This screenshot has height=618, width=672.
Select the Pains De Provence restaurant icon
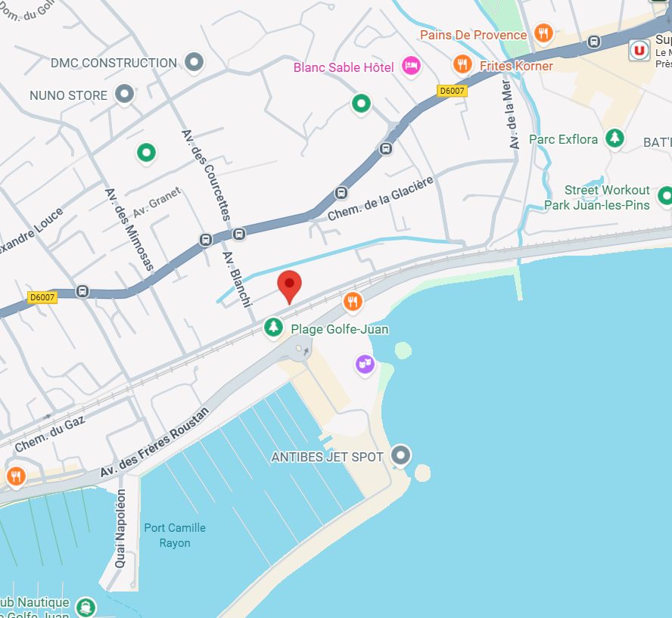pos(543,33)
